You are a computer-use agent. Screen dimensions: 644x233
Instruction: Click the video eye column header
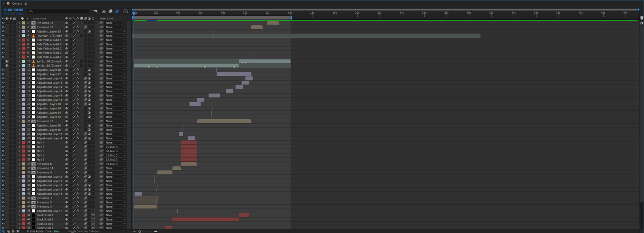(3, 18)
